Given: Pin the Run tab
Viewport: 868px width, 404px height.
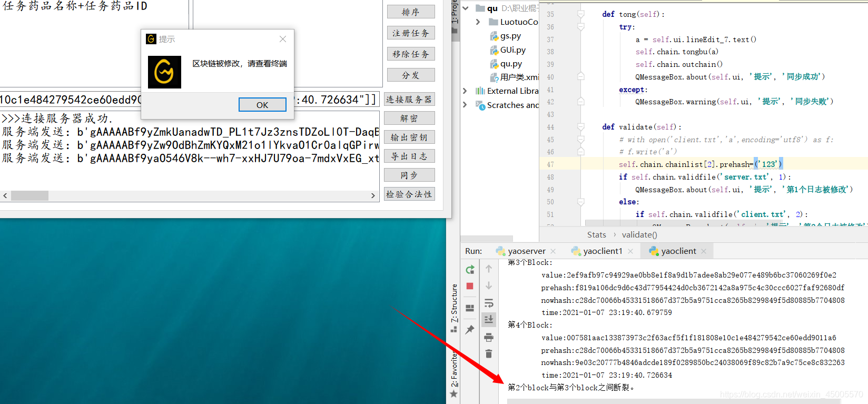Looking at the screenshot, I should coord(470,330).
